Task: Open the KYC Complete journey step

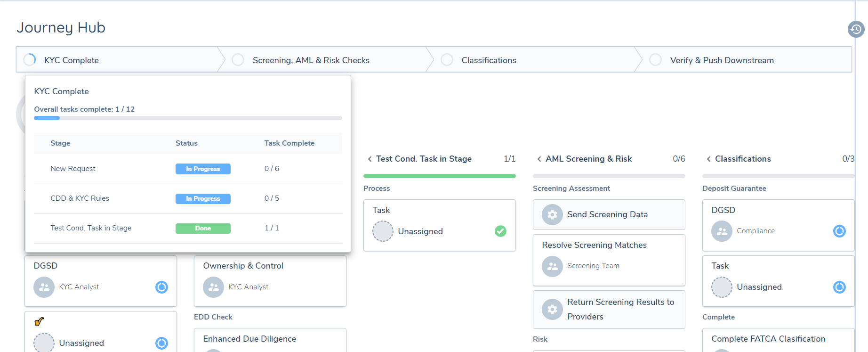Action: (x=72, y=60)
